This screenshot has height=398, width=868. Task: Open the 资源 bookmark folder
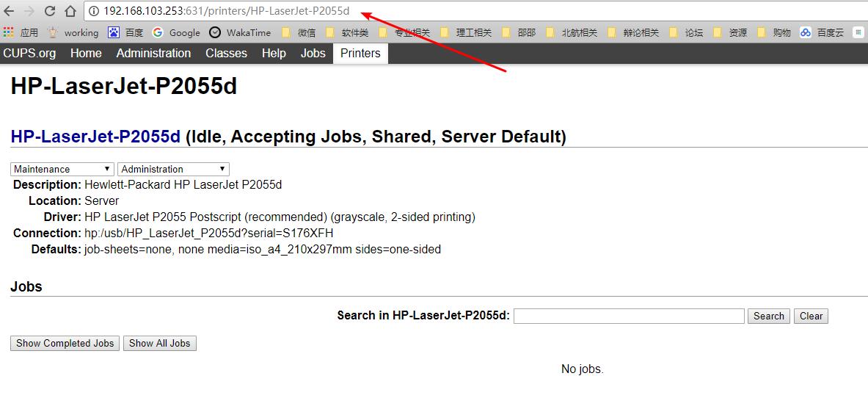tap(730, 33)
